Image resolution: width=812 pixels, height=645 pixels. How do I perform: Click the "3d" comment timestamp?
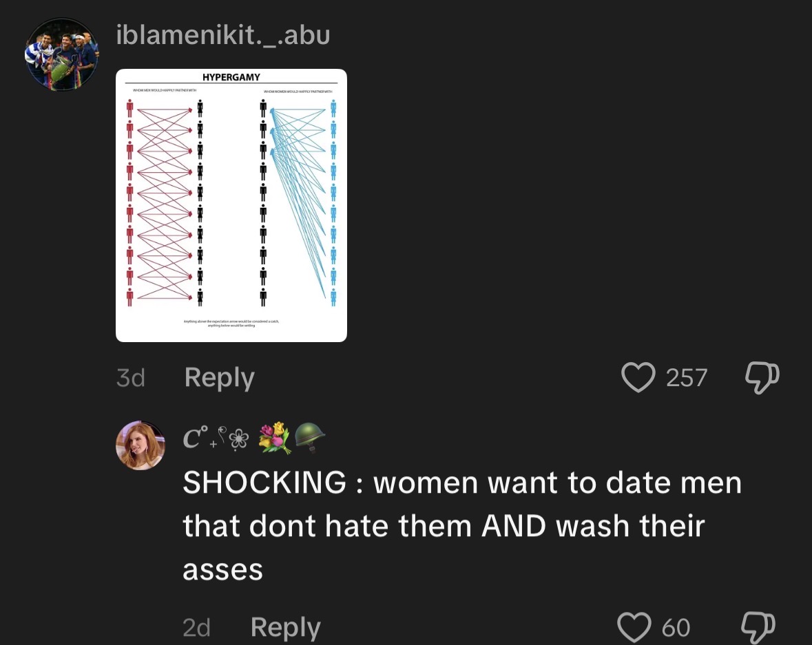pos(130,378)
